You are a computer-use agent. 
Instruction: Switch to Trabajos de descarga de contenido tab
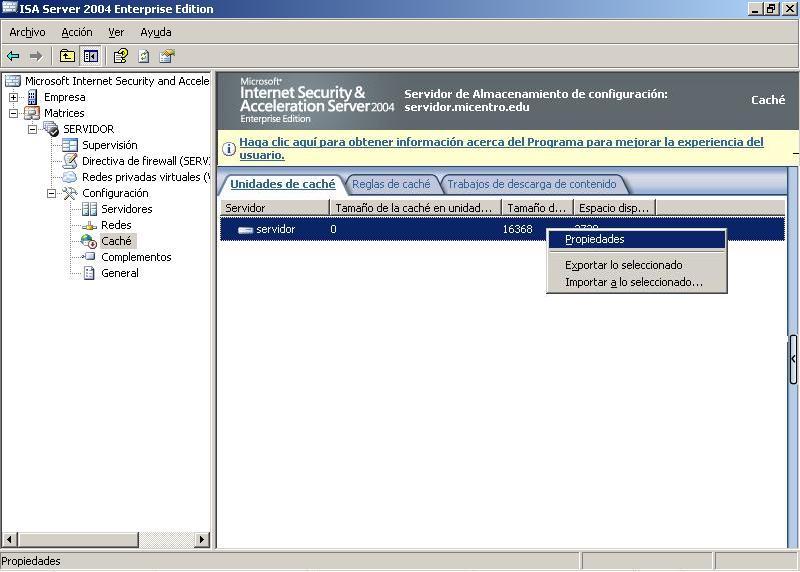click(x=532, y=184)
